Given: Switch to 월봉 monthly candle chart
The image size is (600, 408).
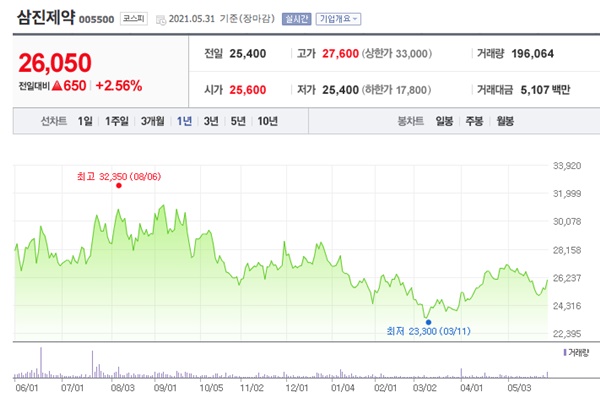Looking at the screenshot, I should coord(505,121).
